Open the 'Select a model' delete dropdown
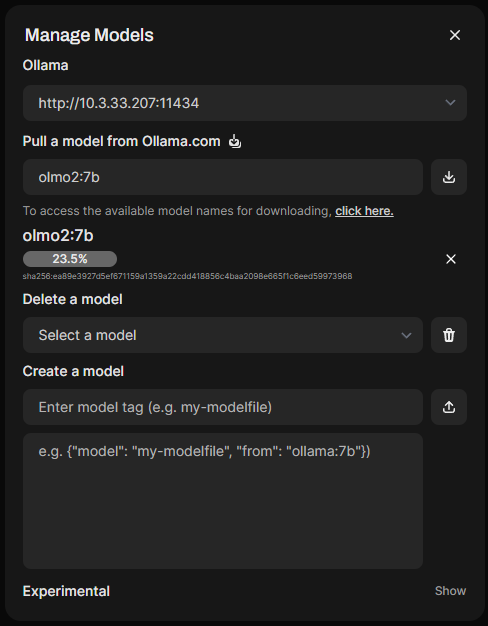Screen dimensions: 488x626 pos(223,335)
